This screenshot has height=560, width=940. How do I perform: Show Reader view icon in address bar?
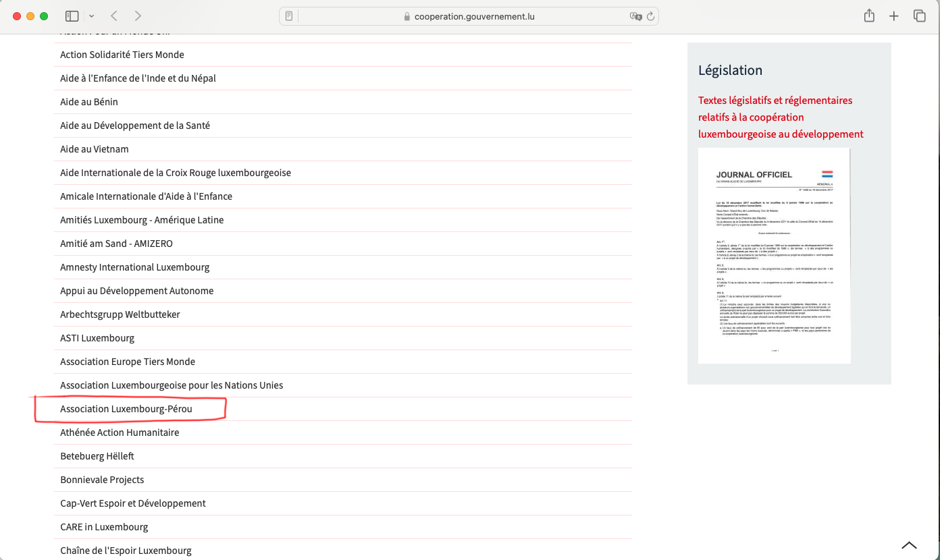pyautogui.click(x=289, y=16)
